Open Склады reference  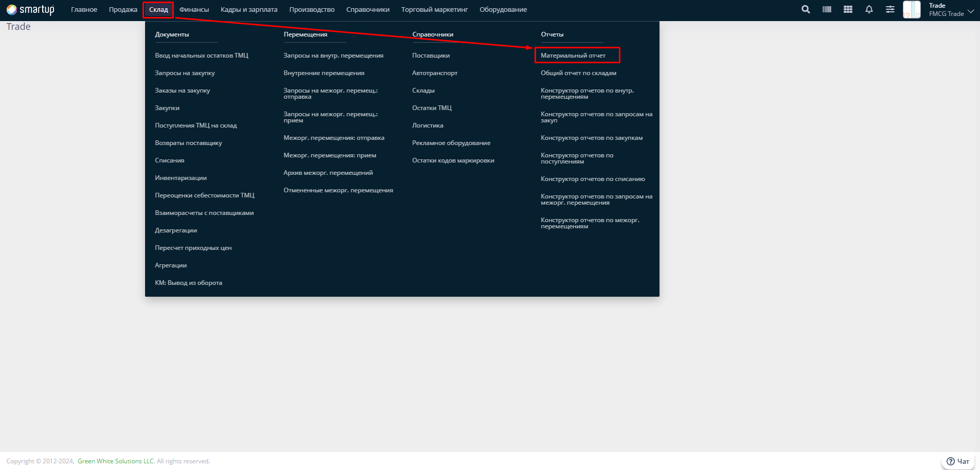click(423, 91)
